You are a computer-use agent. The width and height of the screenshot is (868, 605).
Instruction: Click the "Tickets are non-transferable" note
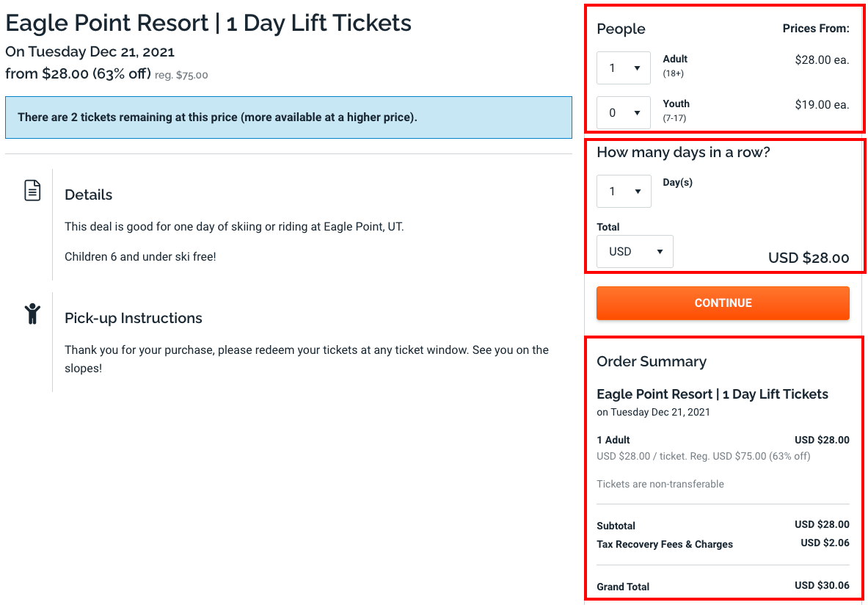pos(660,484)
